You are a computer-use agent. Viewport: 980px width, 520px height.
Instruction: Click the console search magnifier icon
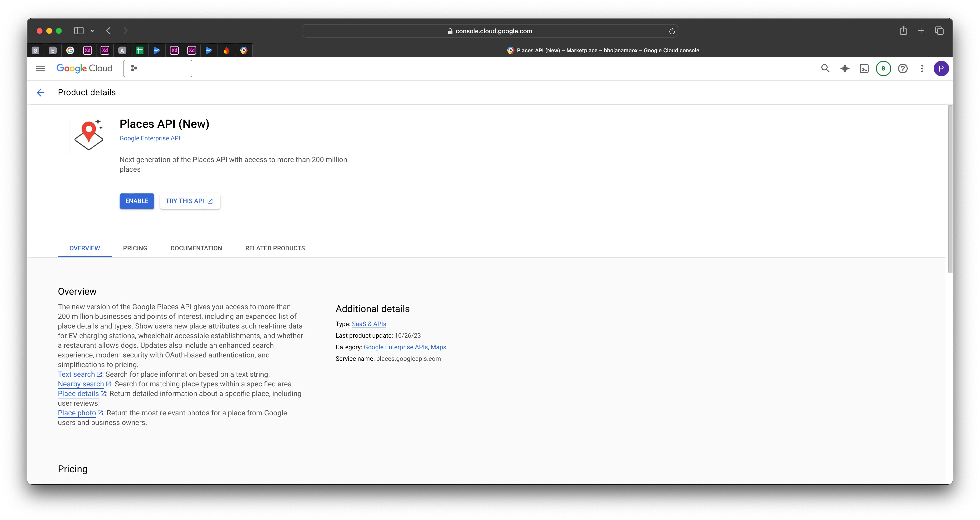point(825,68)
